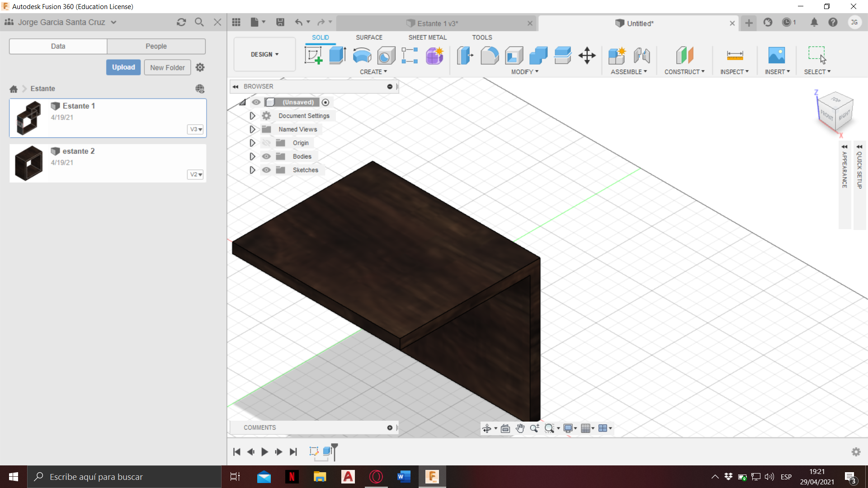
Task: Switch to the TOOLS tab
Action: pyautogui.click(x=482, y=38)
